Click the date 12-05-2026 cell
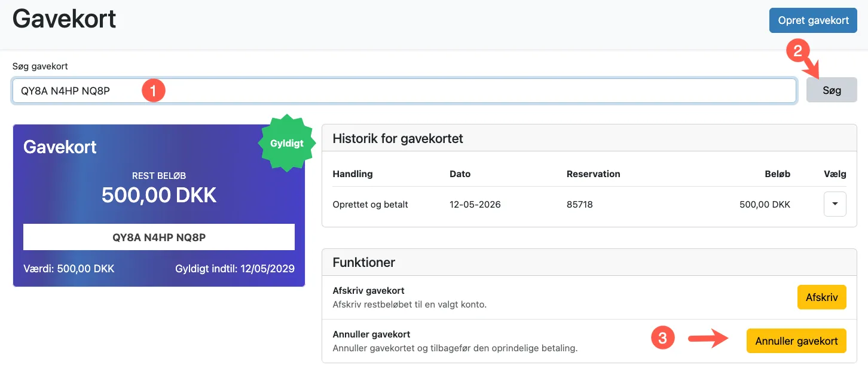Viewport: 868px width, 374px height. tap(475, 205)
